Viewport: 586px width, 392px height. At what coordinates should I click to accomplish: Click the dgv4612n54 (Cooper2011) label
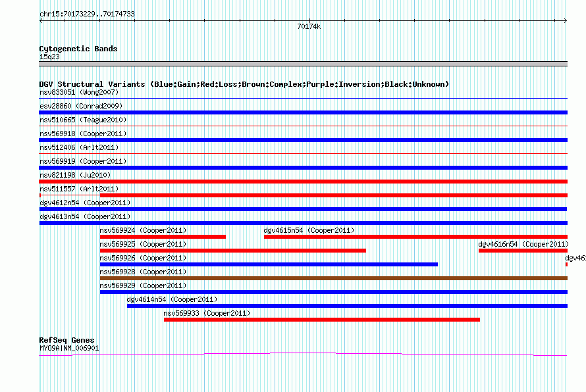pyautogui.click(x=85, y=203)
